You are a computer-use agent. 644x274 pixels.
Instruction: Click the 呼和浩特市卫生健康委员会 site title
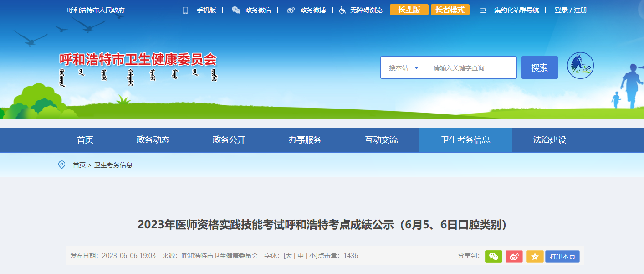pyautogui.click(x=138, y=59)
